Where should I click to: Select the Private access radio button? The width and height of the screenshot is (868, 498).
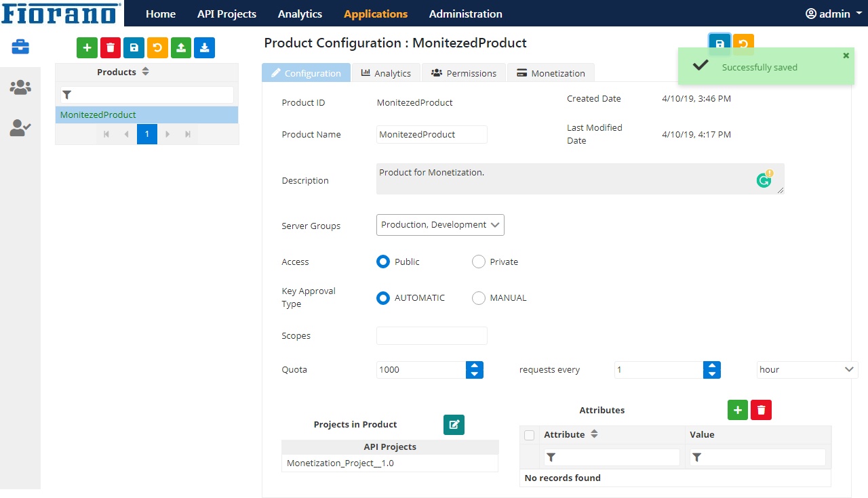click(x=479, y=262)
